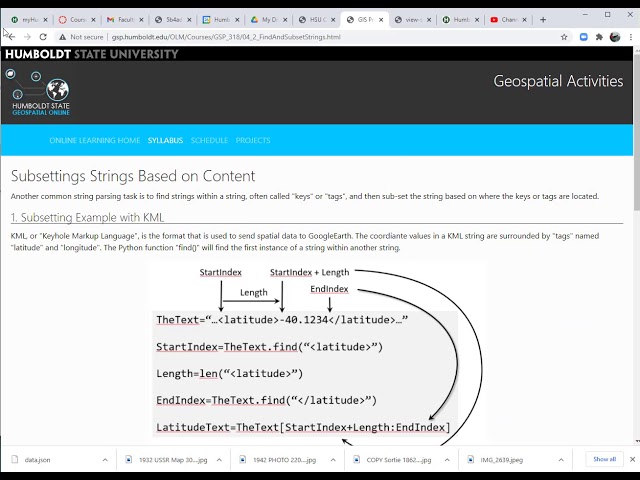This screenshot has width=640, height=480.
Task: Click the Subsettings Strings Based on Content heading
Action: point(133,176)
